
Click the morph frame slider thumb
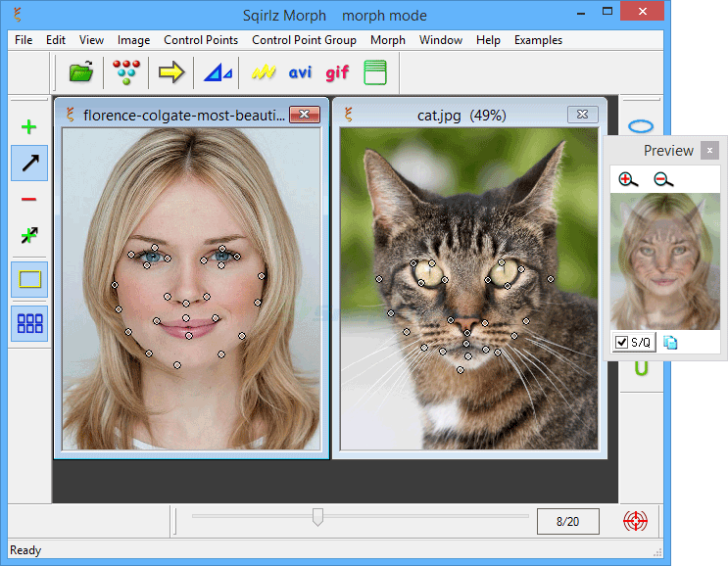click(317, 517)
